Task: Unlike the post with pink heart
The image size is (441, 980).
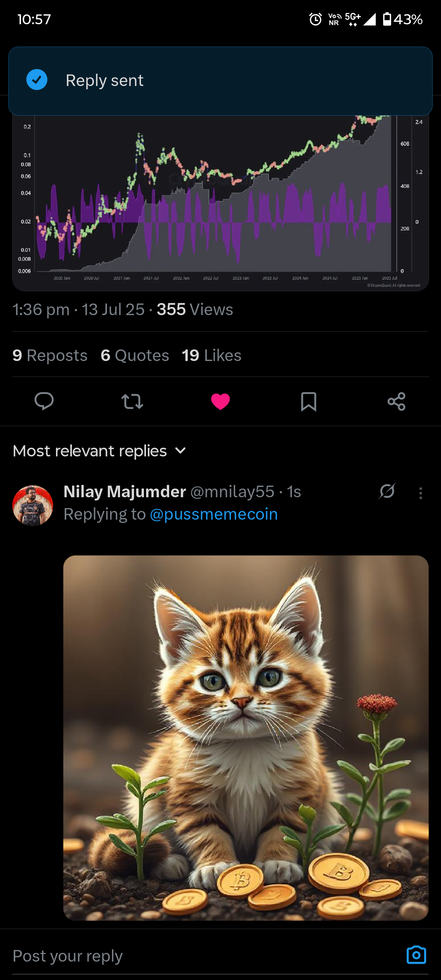Action: [220, 401]
